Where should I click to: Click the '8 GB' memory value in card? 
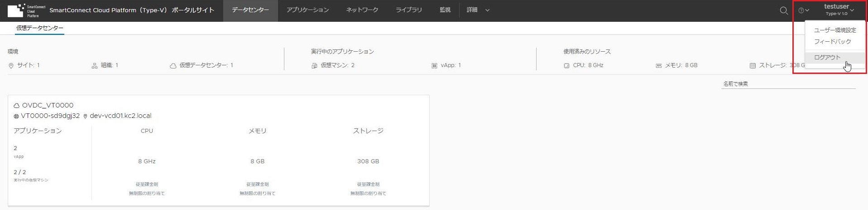pyautogui.click(x=257, y=161)
